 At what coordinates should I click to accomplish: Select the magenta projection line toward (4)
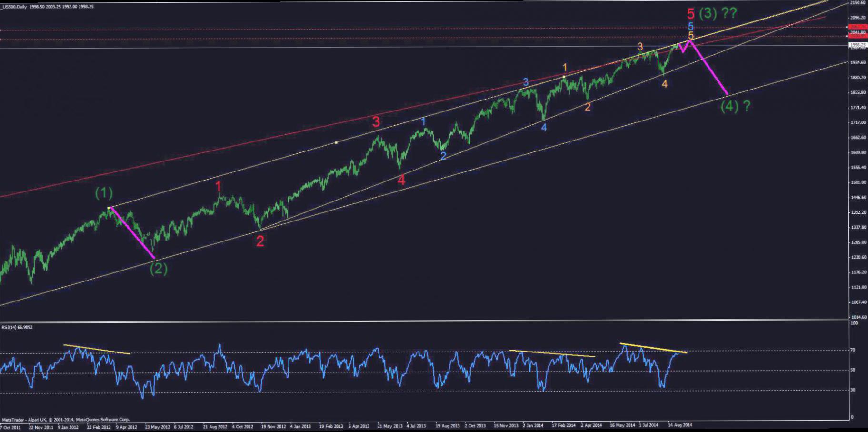pyautogui.click(x=709, y=68)
